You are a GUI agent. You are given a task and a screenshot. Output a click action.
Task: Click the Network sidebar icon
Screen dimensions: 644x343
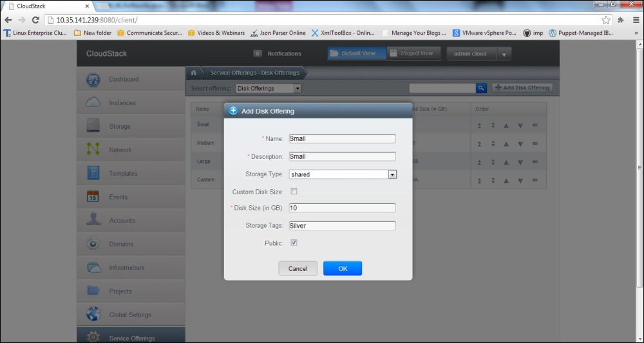click(x=93, y=150)
